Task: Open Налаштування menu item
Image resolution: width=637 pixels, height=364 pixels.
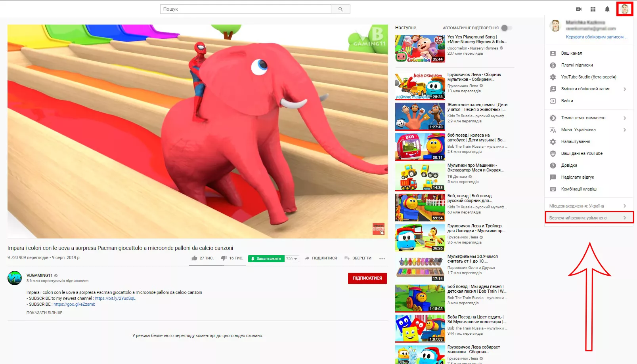Action: click(x=589, y=141)
